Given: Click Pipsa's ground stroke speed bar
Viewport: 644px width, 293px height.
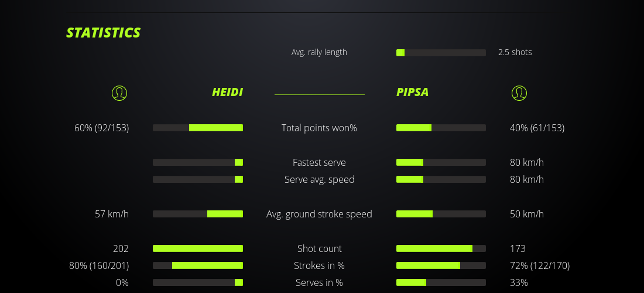Looking at the screenshot, I should (x=441, y=214).
